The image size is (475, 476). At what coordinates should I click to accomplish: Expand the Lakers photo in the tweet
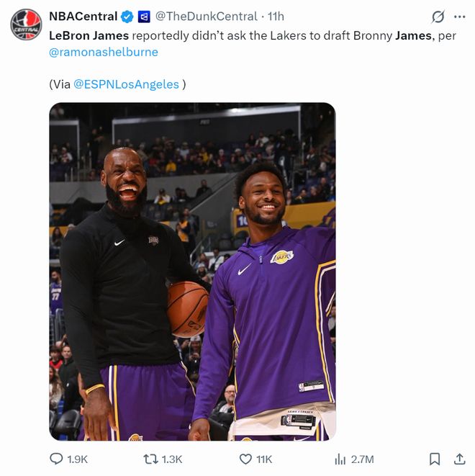[x=192, y=271]
